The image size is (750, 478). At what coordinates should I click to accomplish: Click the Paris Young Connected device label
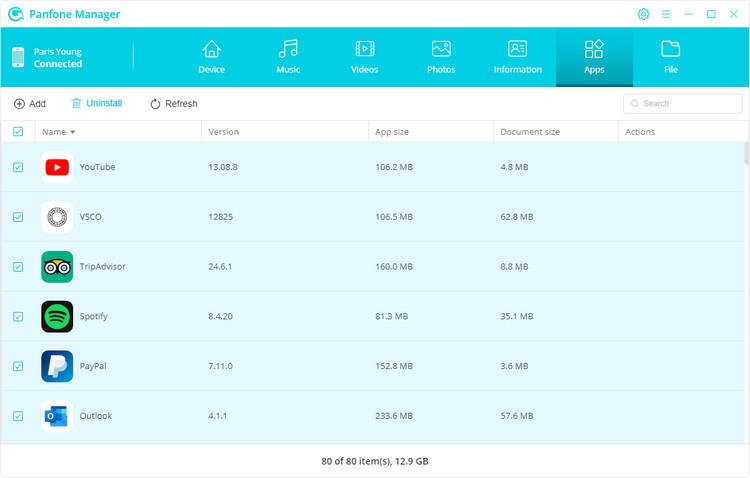click(57, 57)
